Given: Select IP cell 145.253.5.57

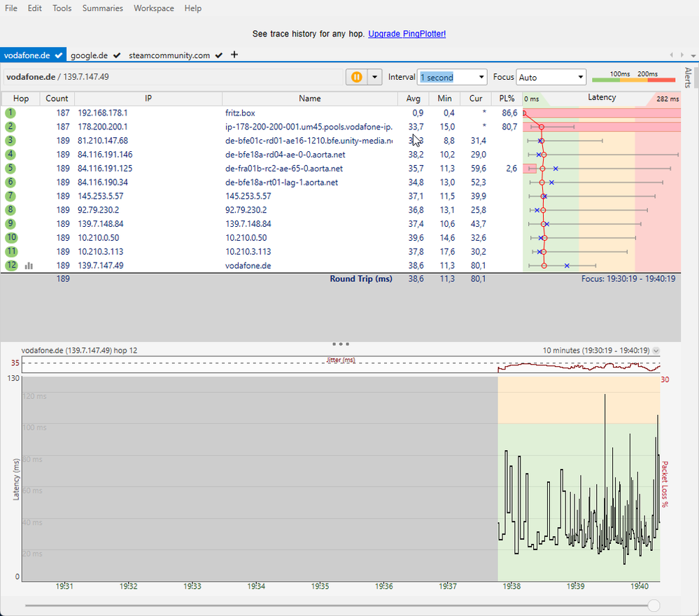Looking at the screenshot, I should click(x=100, y=196).
